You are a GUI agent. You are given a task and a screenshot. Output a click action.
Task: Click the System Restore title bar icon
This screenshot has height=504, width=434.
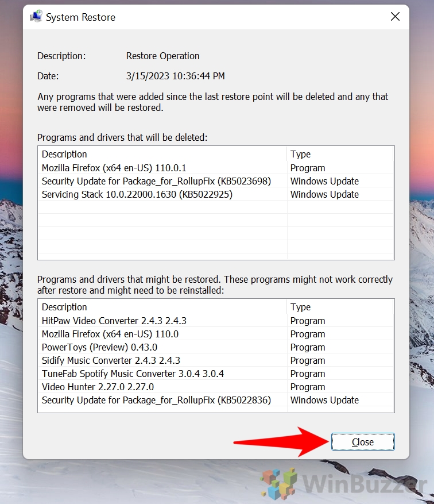tap(36, 17)
